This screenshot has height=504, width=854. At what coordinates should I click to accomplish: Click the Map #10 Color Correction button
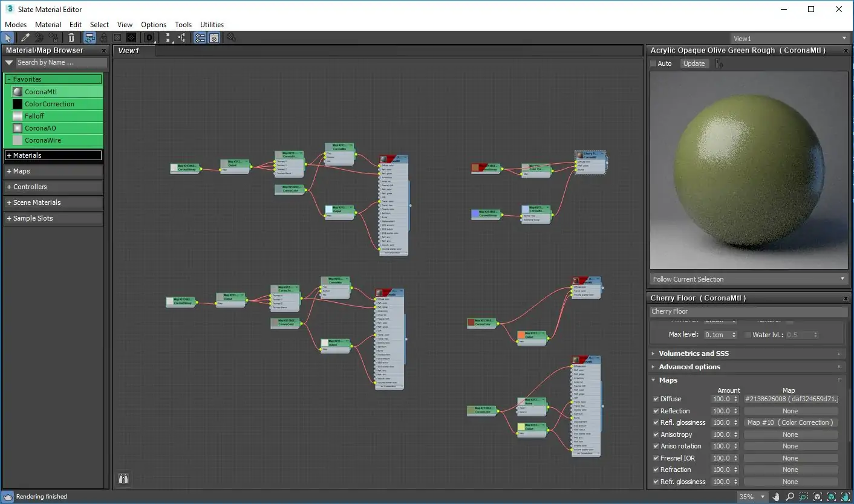click(790, 422)
